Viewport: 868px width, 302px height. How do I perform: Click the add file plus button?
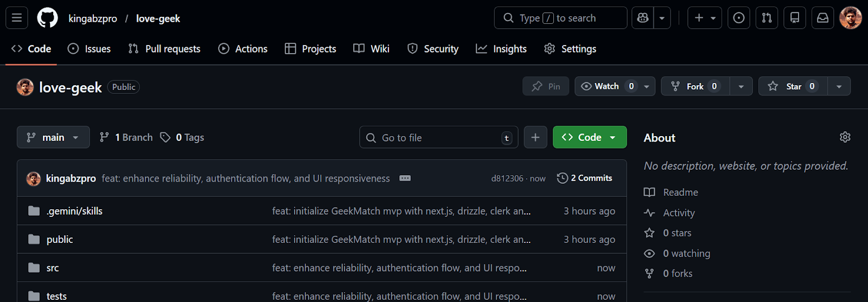pyautogui.click(x=535, y=137)
